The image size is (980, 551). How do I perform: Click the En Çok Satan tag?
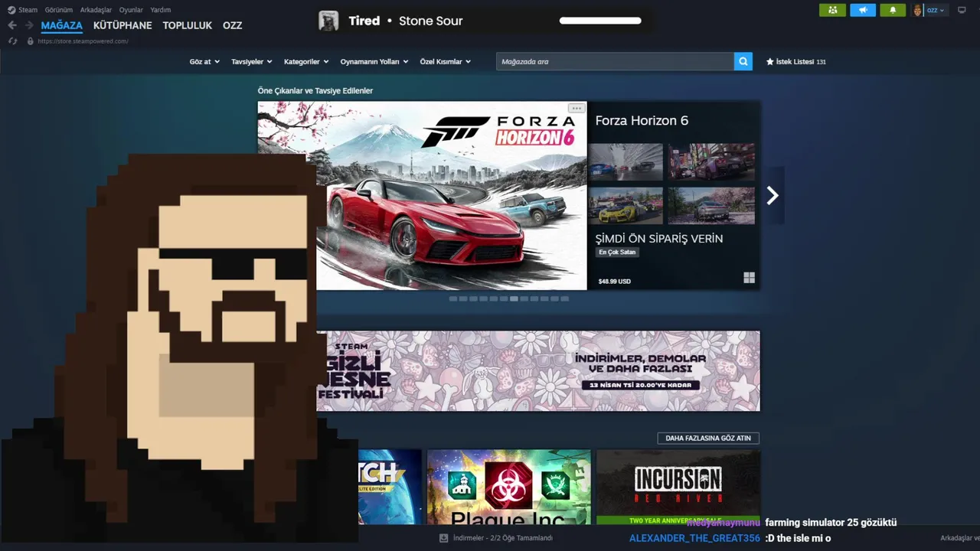617,253
